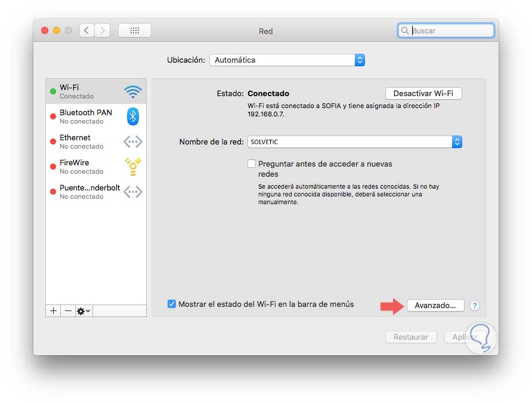The width and height of the screenshot is (532, 403).
Task: Add a new network service with plus
Action: pyautogui.click(x=53, y=311)
